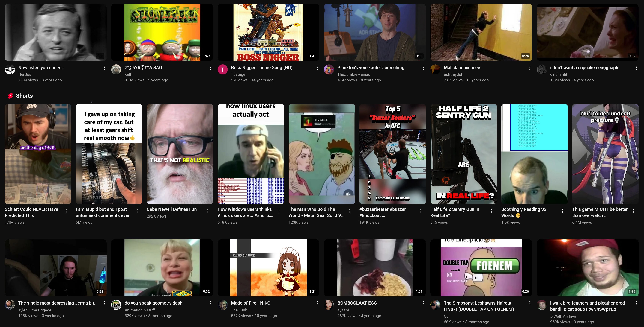Open title 'Gabe Newell Defines Fun'
Viewport: 644px width, 327px height.
[x=171, y=209]
